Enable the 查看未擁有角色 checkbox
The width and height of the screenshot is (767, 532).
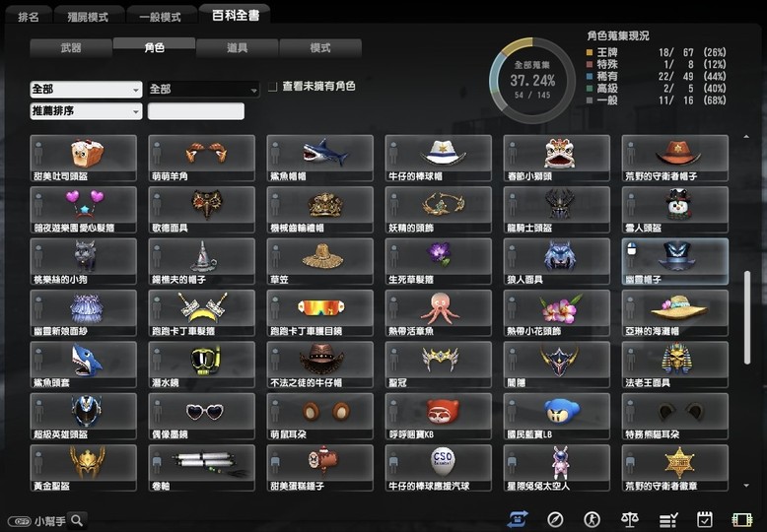click(272, 87)
